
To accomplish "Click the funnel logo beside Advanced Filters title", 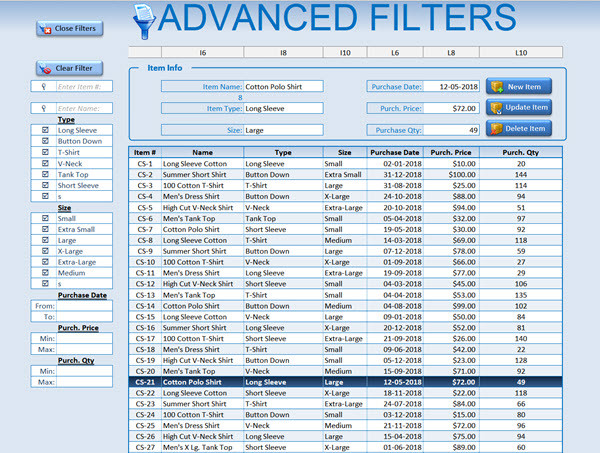I will (x=146, y=22).
